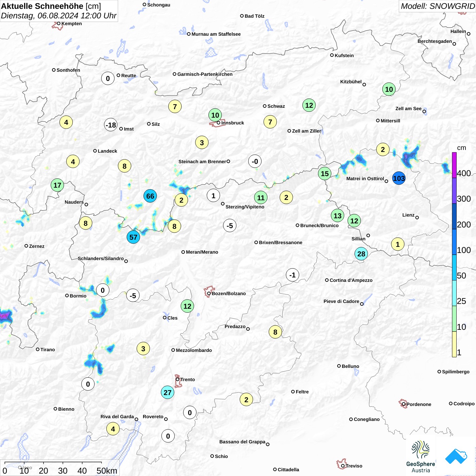Screen dimensions: 476x476
Task: Click the light cyan 25 cm legend band
Action: 454,293
